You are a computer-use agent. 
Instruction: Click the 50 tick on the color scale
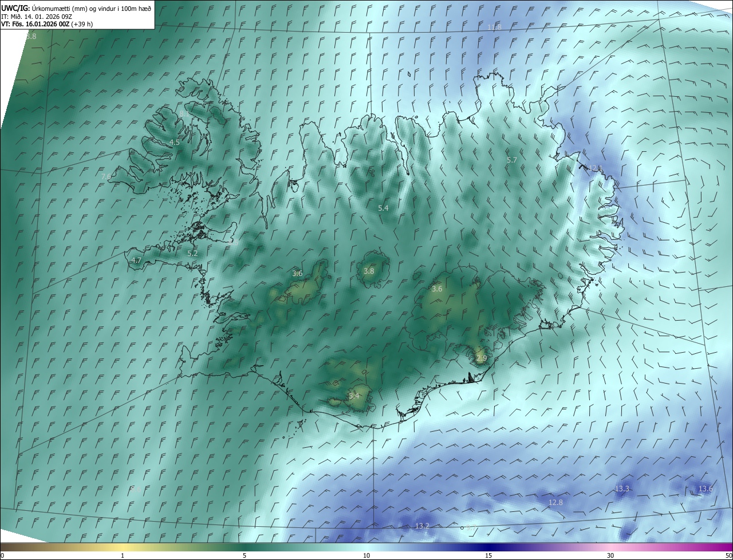[x=728, y=555]
